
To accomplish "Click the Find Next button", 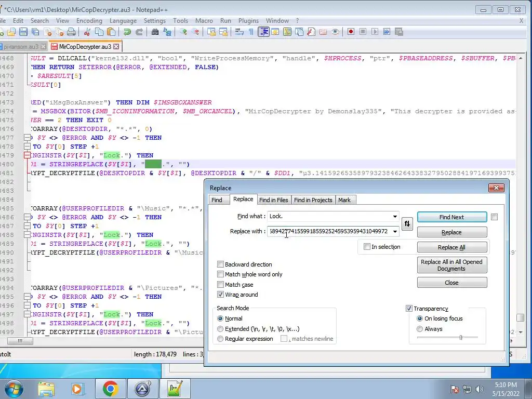I will click(451, 217).
